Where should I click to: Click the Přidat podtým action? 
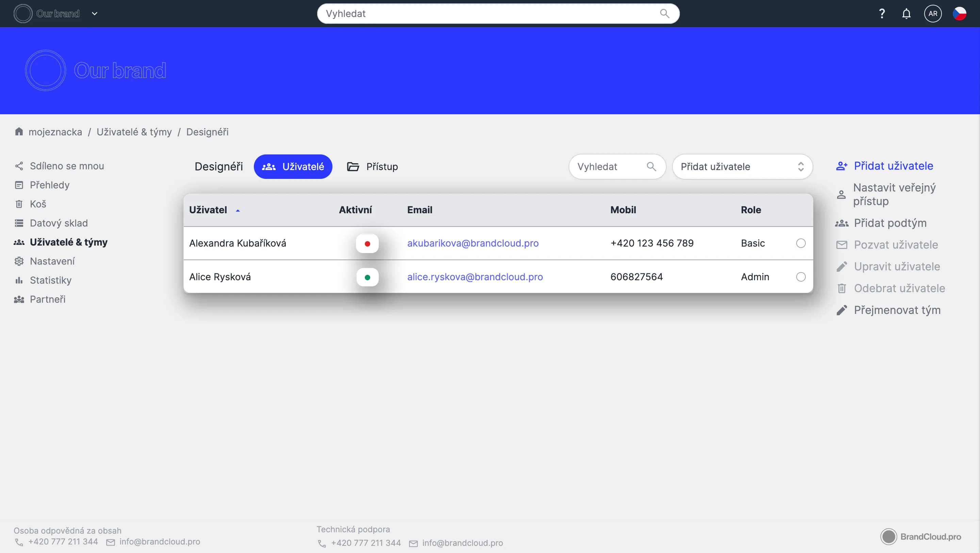tap(889, 223)
